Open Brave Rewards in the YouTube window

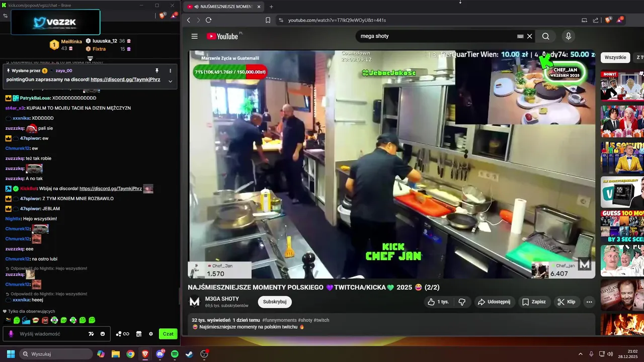(x=619, y=20)
